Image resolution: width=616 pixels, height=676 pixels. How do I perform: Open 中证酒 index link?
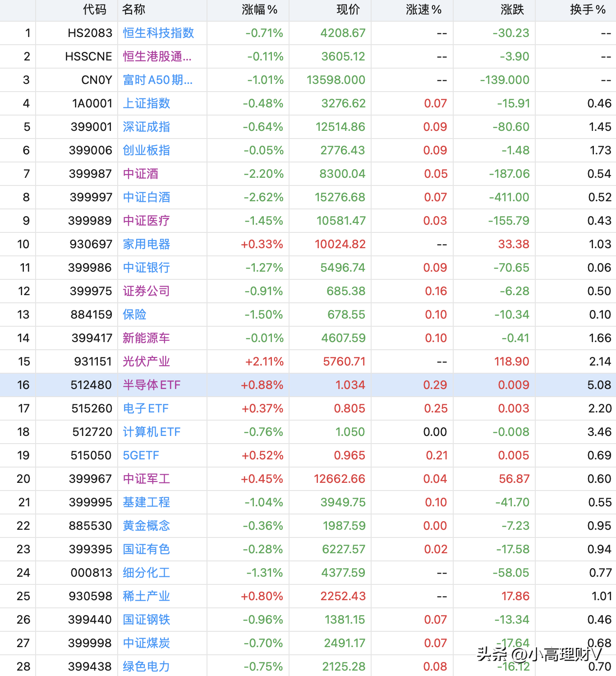click(141, 174)
